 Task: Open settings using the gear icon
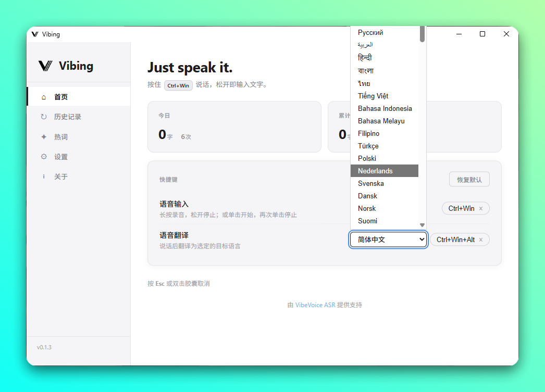tap(44, 157)
